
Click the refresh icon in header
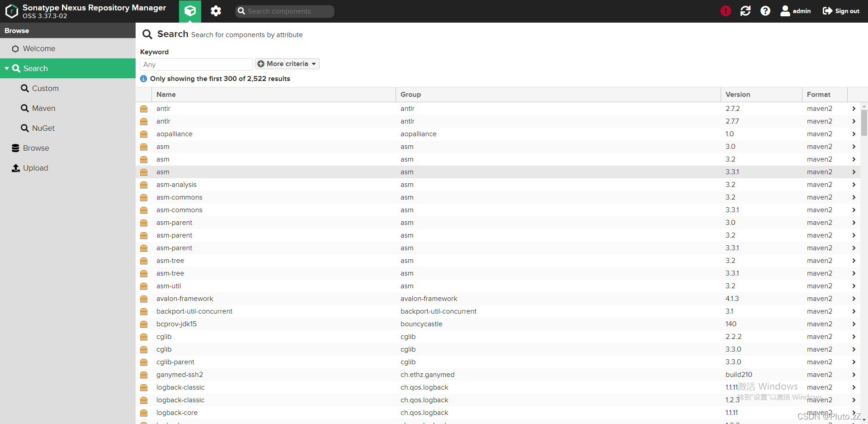[x=745, y=11]
